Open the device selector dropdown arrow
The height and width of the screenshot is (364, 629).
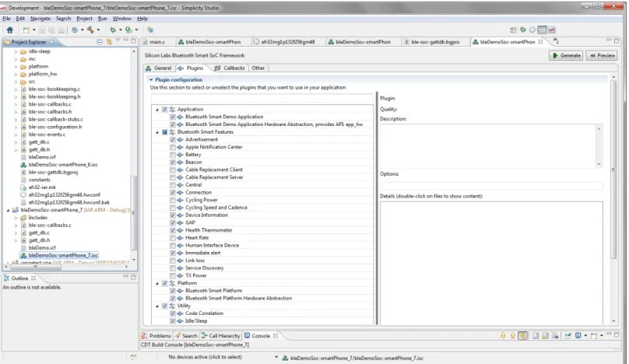pyautogui.click(x=276, y=357)
